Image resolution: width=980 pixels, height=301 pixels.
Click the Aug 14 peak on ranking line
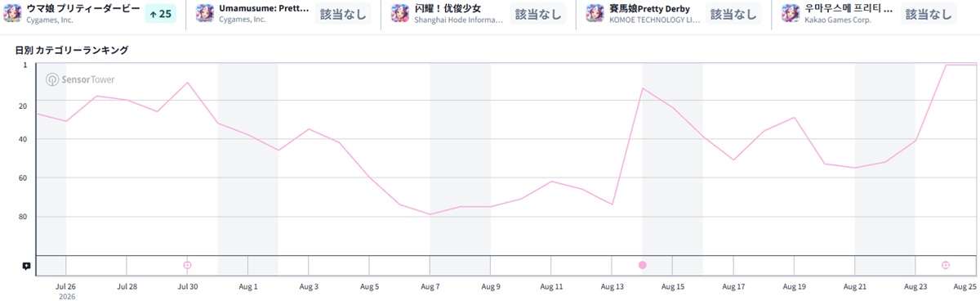tap(643, 88)
